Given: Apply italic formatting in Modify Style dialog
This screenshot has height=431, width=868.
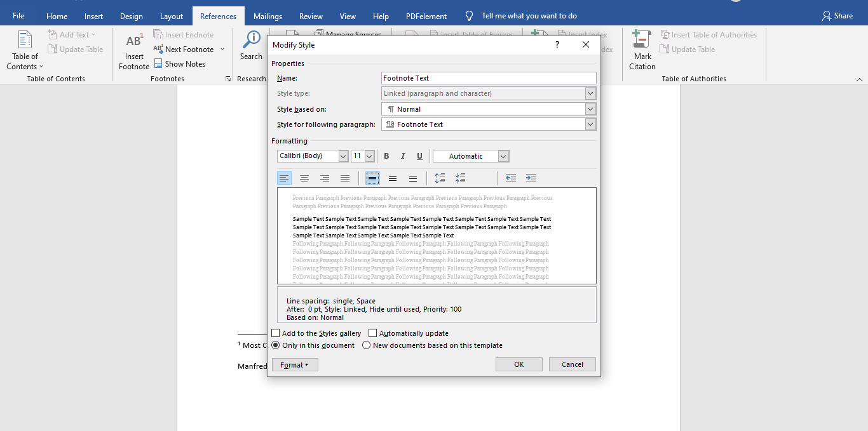Looking at the screenshot, I should click(403, 156).
